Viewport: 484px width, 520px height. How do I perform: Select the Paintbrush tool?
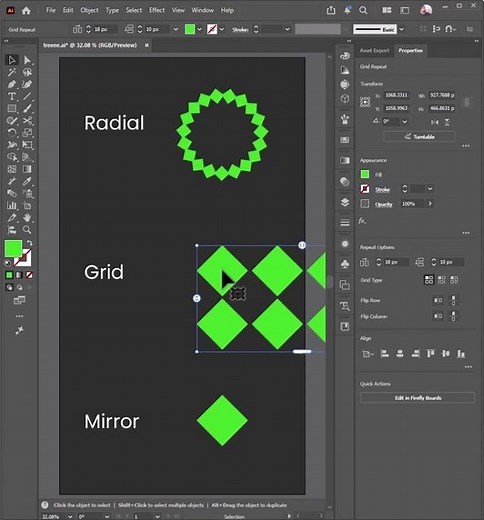tap(27, 109)
